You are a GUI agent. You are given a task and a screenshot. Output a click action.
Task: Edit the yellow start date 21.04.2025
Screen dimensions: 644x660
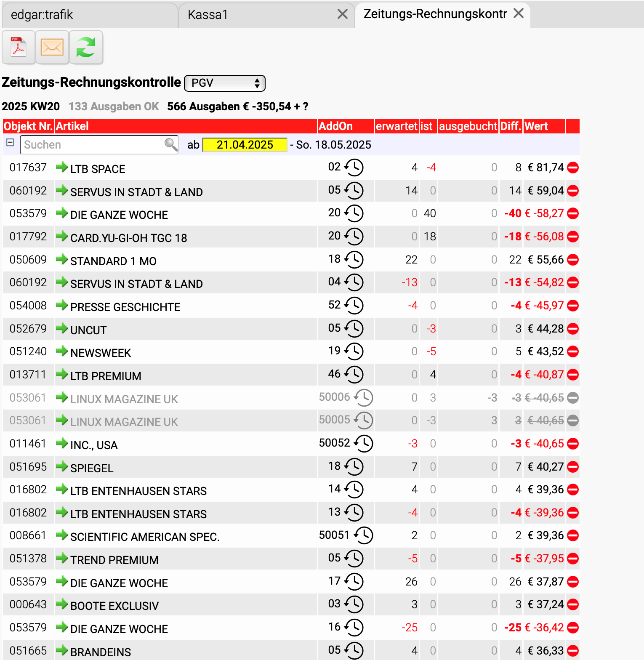click(x=245, y=145)
